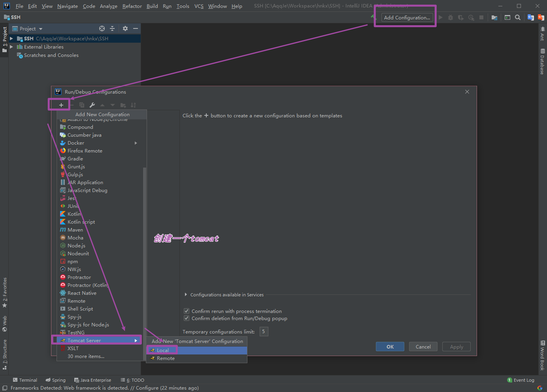Open the Refactor menu
The image size is (547, 392).
(132, 6)
